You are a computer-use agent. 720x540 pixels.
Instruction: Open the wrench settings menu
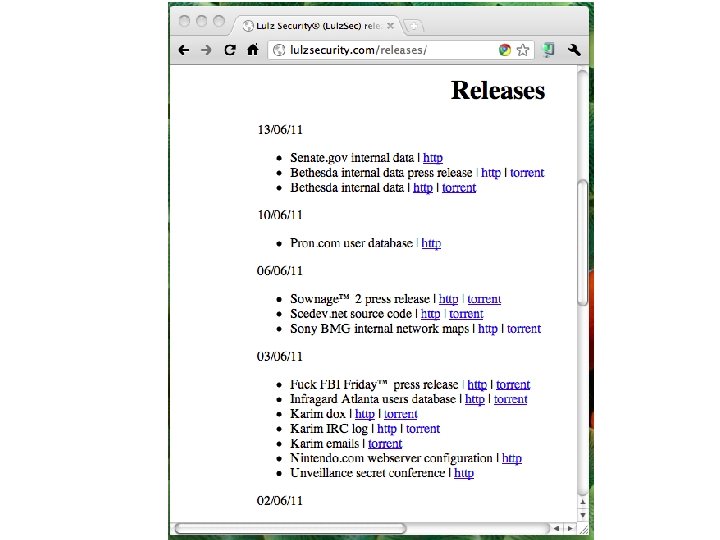[574, 50]
